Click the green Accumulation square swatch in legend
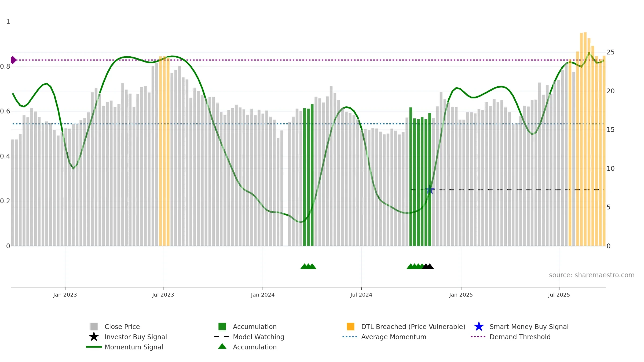The width and height of the screenshot is (644, 362). pyautogui.click(x=222, y=327)
